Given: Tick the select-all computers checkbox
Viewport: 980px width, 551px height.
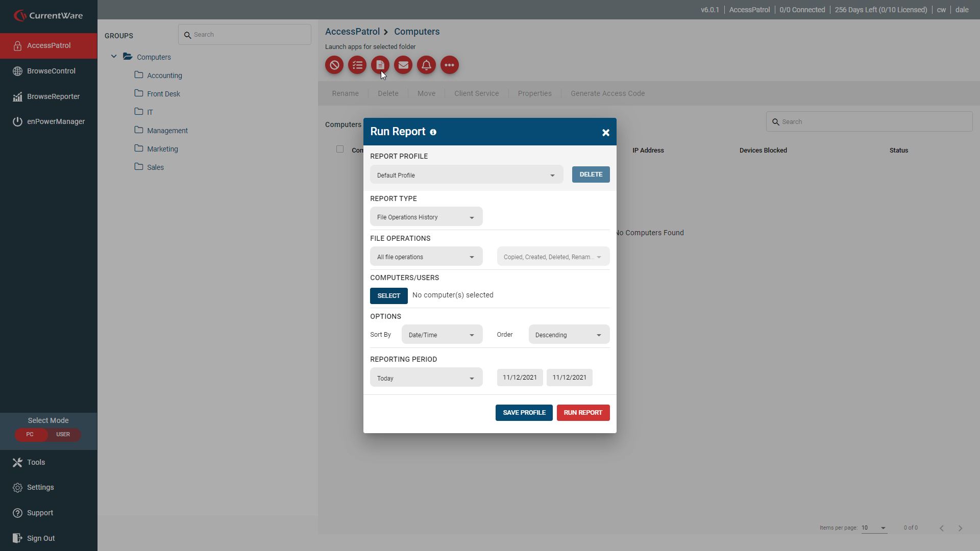Looking at the screenshot, I should tap(340, 149).
